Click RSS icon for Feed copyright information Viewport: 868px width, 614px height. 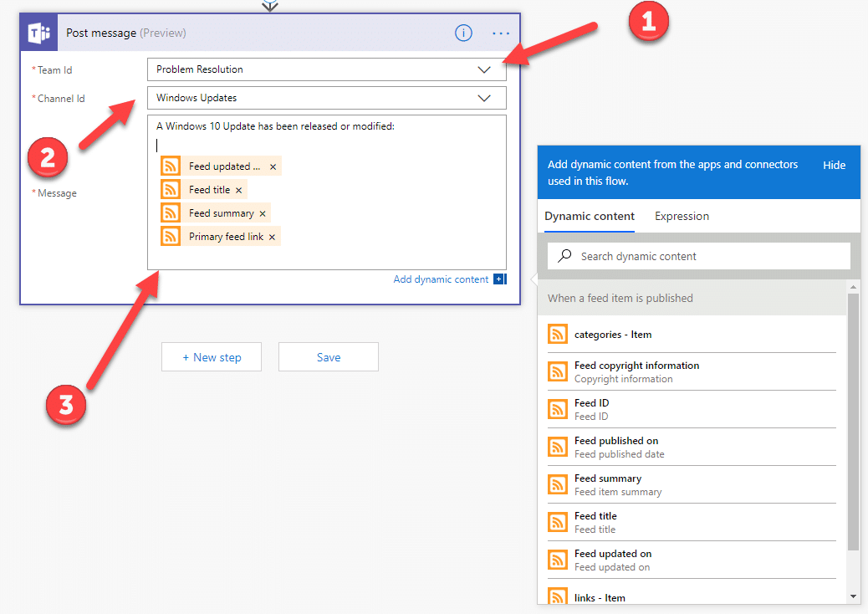[558, 371]
